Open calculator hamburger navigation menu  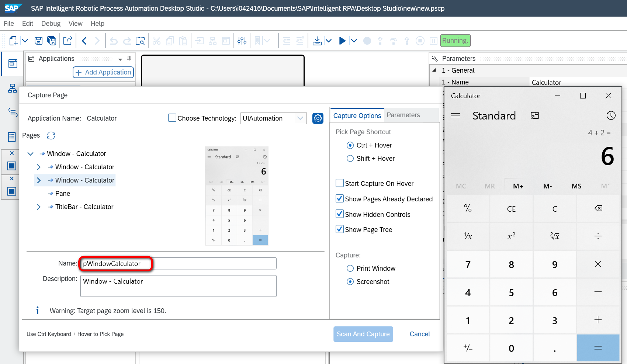(x=455, y=115)
